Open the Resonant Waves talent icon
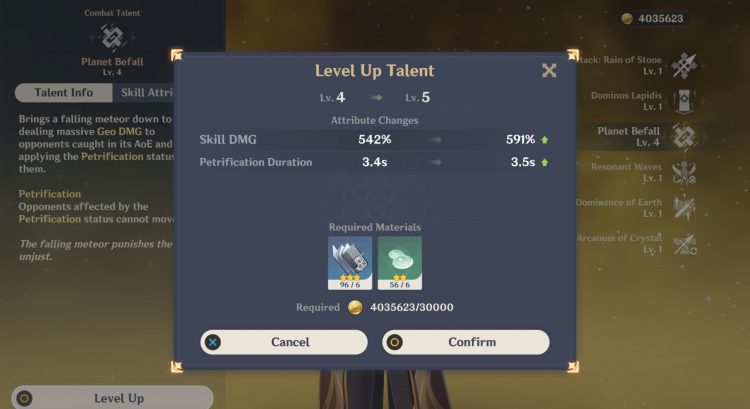 tap(684, 173)
